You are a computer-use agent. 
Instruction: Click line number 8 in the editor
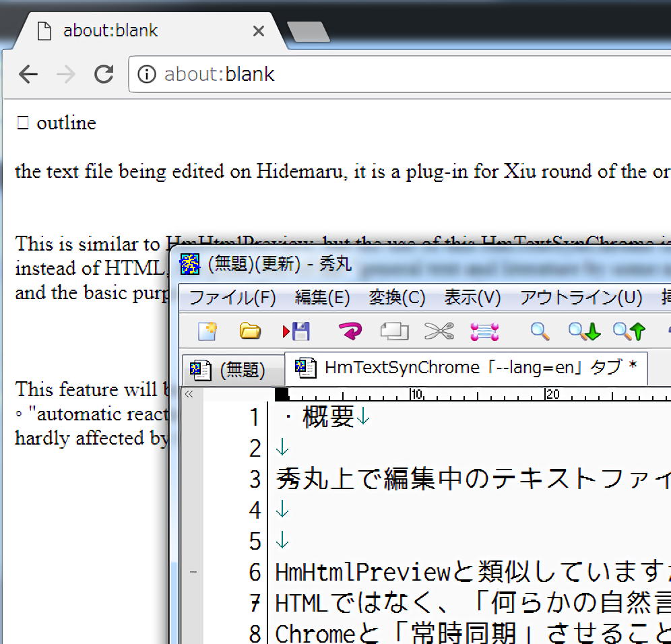[x=255, y=633]
